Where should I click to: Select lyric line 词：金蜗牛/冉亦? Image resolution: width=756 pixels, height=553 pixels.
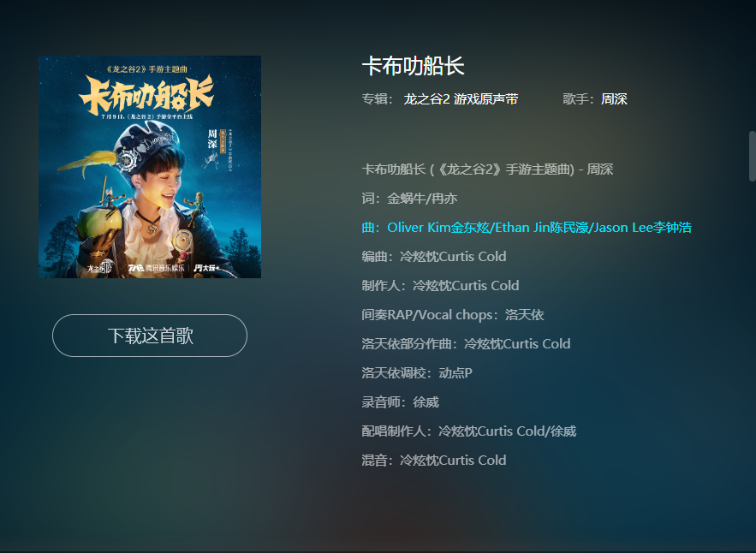point(409,199)
